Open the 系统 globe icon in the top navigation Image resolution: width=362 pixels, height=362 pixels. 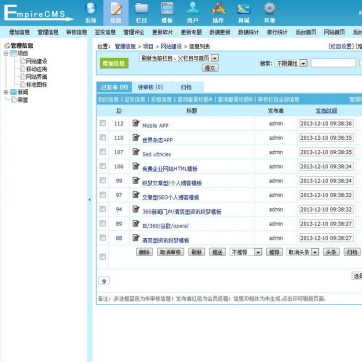click(x=91, y=9)
